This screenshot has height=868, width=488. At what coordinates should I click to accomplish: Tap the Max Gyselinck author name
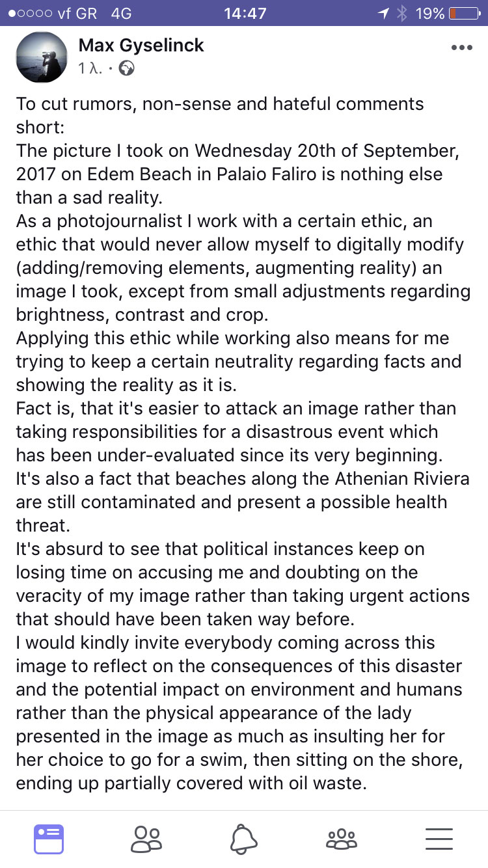click(141, 45)
